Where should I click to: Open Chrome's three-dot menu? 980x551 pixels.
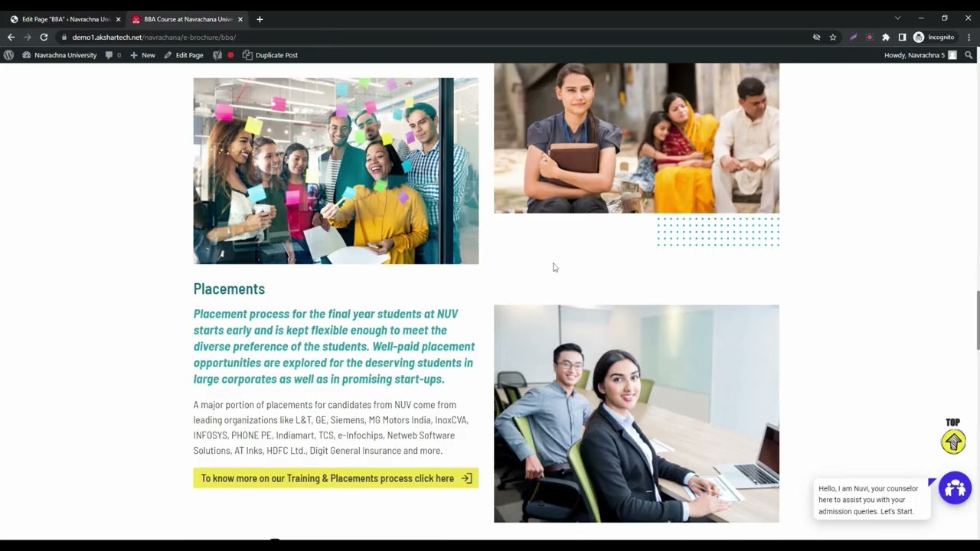coord(969,37)
